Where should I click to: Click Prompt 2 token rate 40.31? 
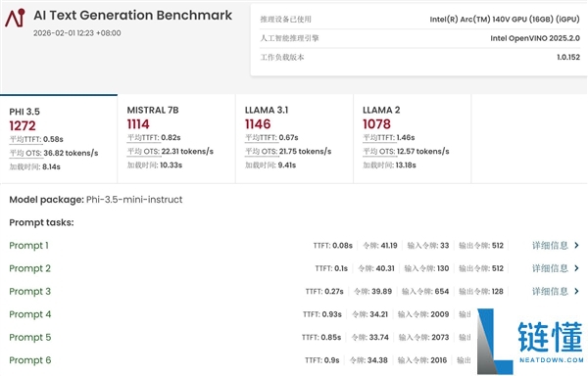click(x=385, y=268)
